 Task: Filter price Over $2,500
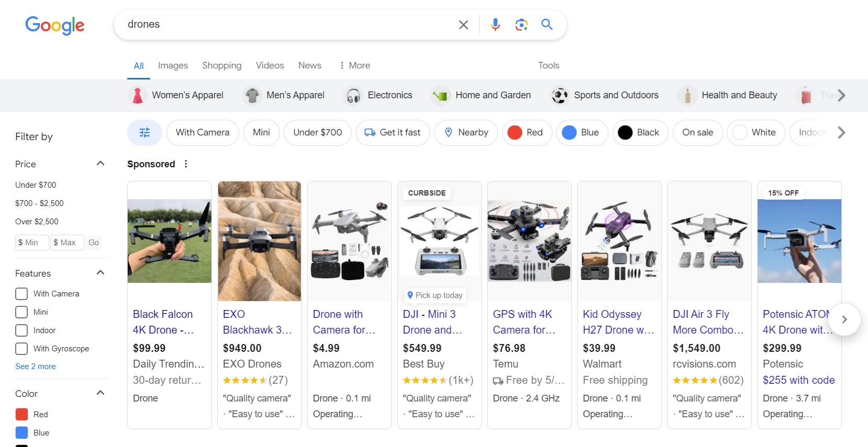click(x=37, y=222)
